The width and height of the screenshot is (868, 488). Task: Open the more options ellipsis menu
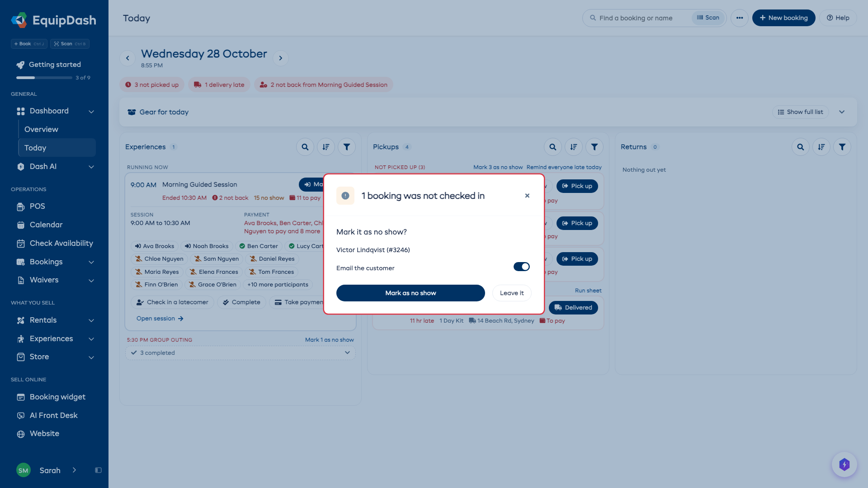pyautogui.click(x=740, y=18)
